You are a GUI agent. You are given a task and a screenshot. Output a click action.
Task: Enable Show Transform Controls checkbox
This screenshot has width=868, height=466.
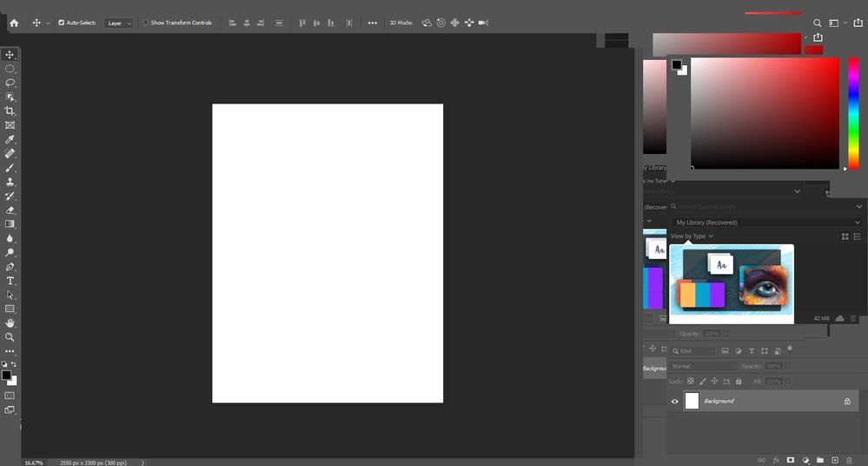(145, 23)
